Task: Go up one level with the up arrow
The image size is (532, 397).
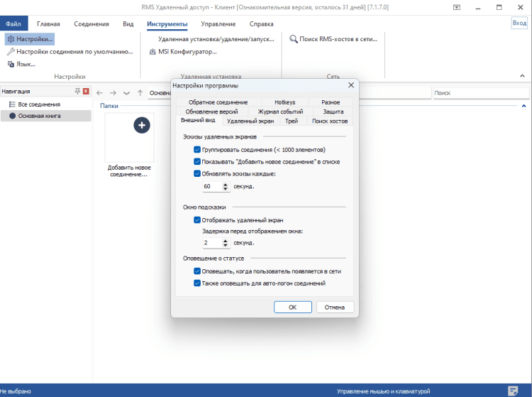Action: point(140,93)
